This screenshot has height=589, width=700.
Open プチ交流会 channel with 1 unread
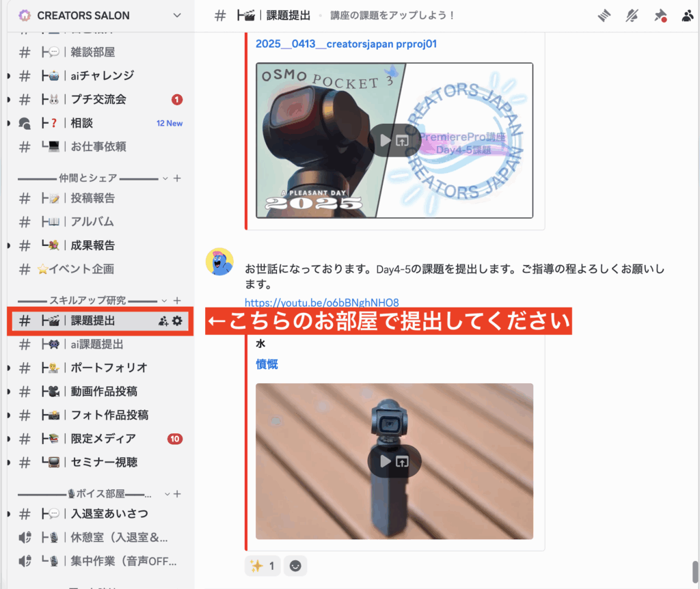pyautogui.click(x=100, y=100)
